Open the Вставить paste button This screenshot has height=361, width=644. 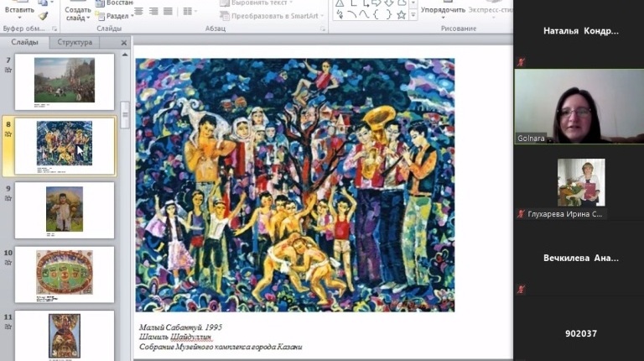tap(19, 9)
